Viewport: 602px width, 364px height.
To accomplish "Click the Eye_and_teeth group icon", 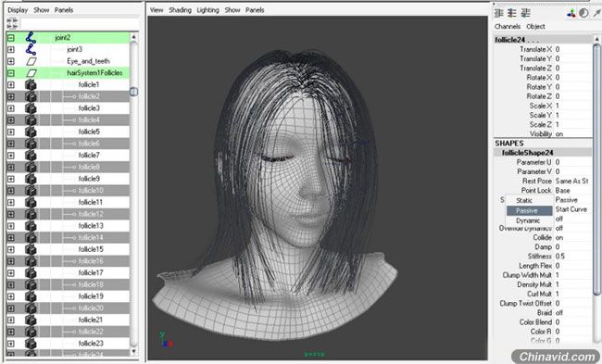I will (31, 61).
